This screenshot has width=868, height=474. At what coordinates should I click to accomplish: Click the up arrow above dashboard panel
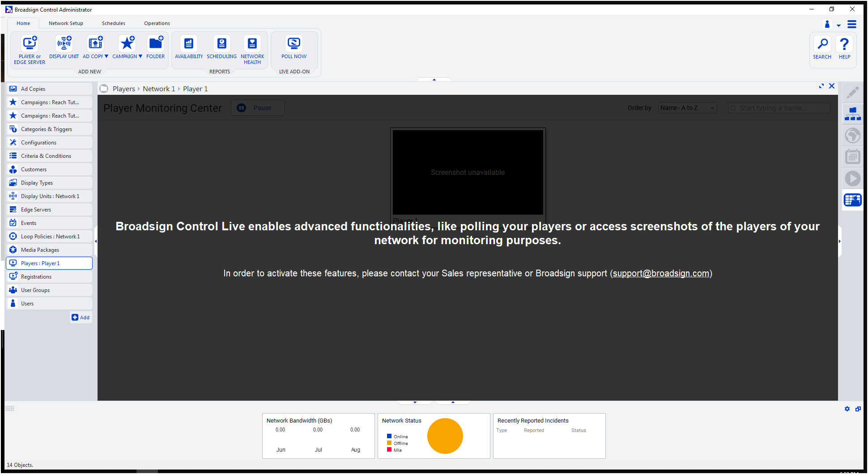453,402
